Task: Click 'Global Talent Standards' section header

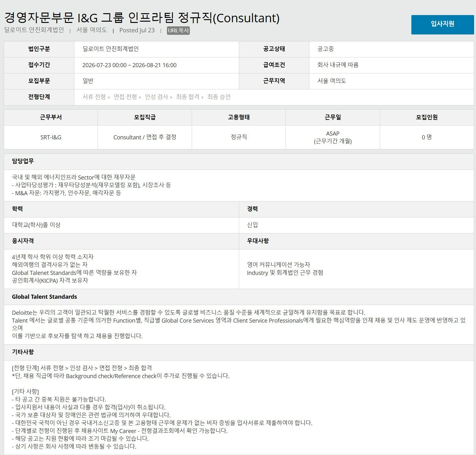Action: coord(239,297)
